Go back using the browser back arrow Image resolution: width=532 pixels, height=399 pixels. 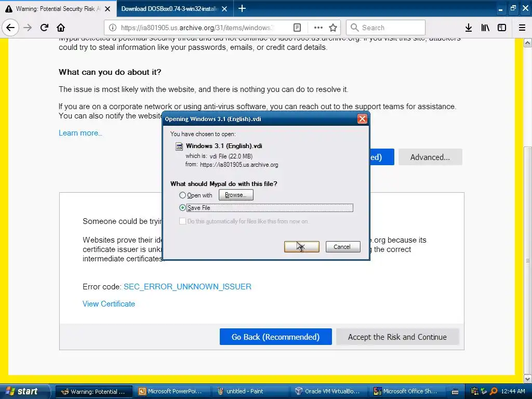point(10,28)
